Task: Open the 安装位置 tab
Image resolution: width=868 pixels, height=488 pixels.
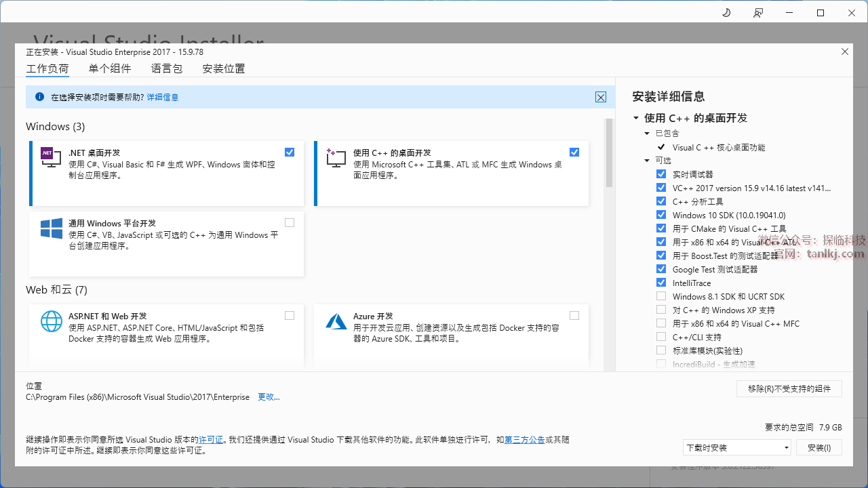Action: tap(224, 68)
